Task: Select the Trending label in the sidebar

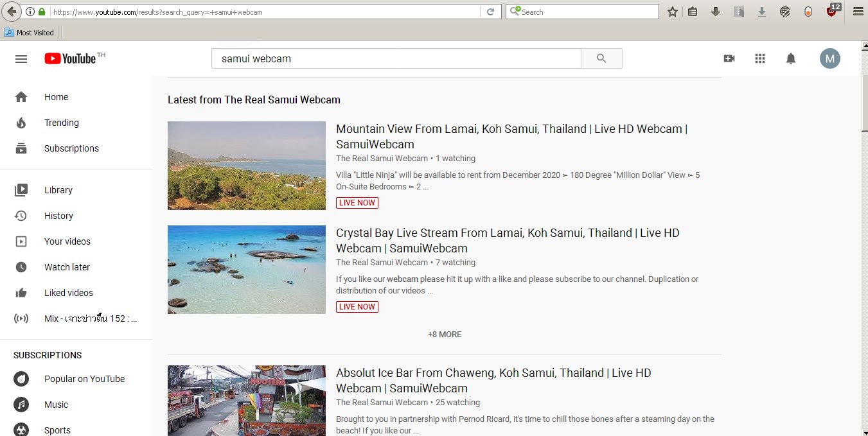Action: (62, 123)
